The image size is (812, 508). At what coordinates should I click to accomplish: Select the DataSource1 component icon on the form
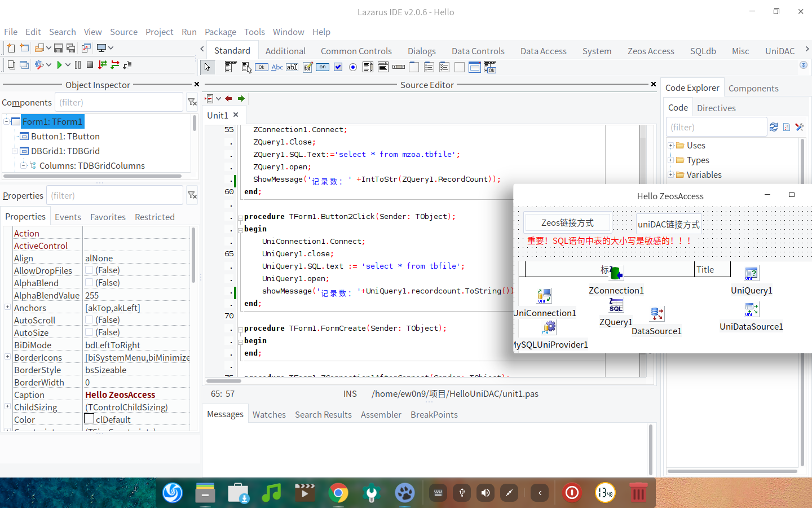point(657,314)
